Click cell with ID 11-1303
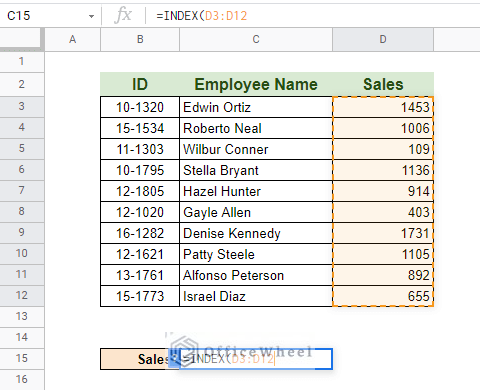The image size is (480, 390). (x=140, y=149)
